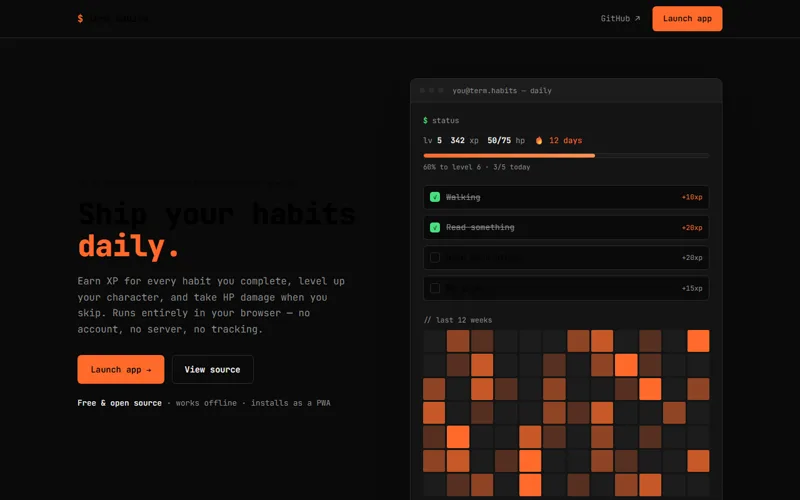
Task: Check the unchecked +20xp habit checkbox
Action: coord(435,258)
